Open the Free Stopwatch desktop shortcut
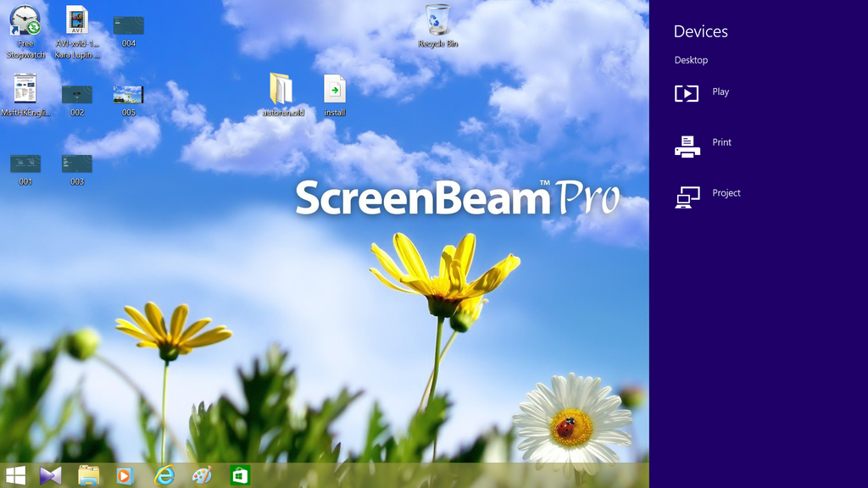This screenshot has width=868, height=488. [x=25, y=31]
